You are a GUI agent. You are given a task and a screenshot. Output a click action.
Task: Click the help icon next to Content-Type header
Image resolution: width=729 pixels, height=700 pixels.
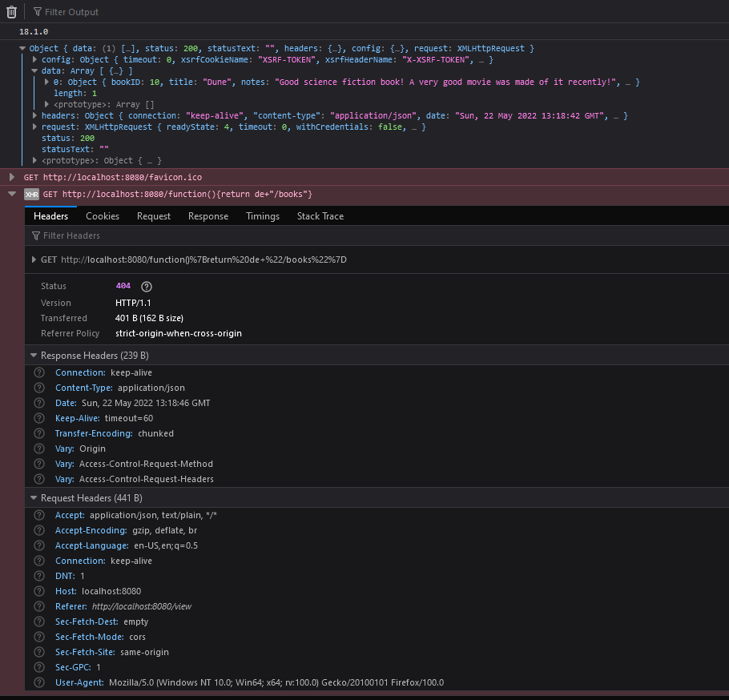pos(38,388)
